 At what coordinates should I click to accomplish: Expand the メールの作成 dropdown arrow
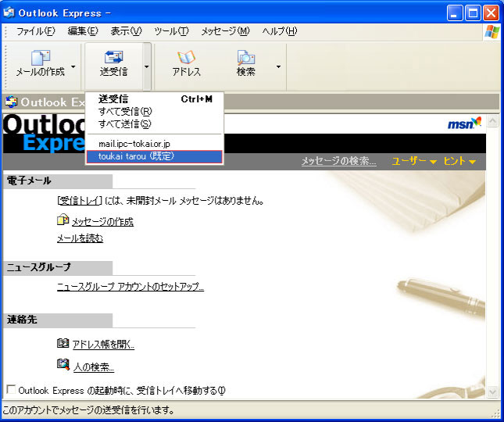(73, 66)
